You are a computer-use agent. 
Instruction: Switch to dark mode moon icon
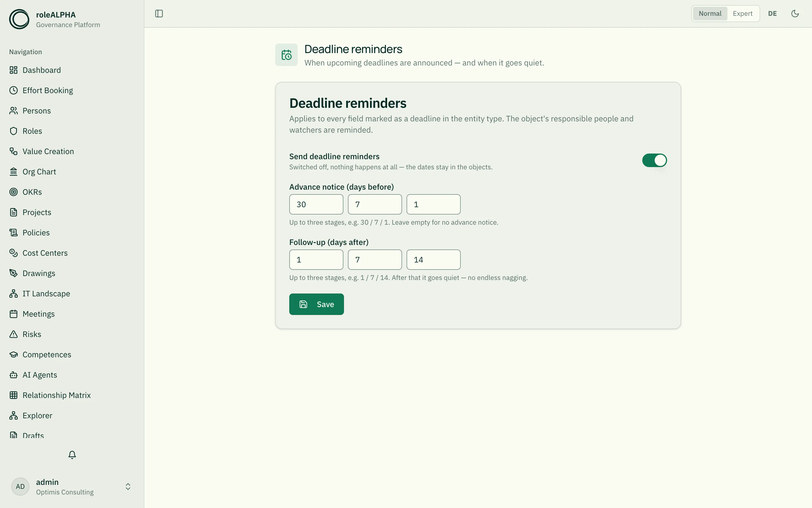pyautogui.click(x=795, y=14)
